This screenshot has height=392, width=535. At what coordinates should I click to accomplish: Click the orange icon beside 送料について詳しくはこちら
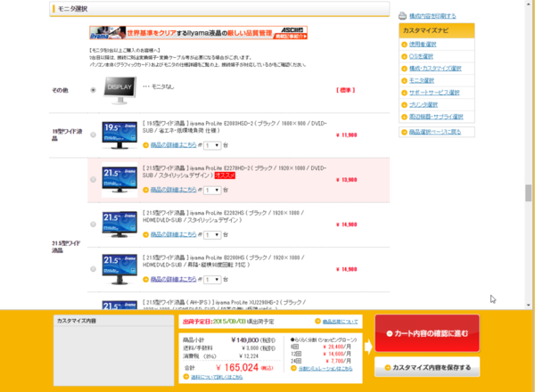186,377
